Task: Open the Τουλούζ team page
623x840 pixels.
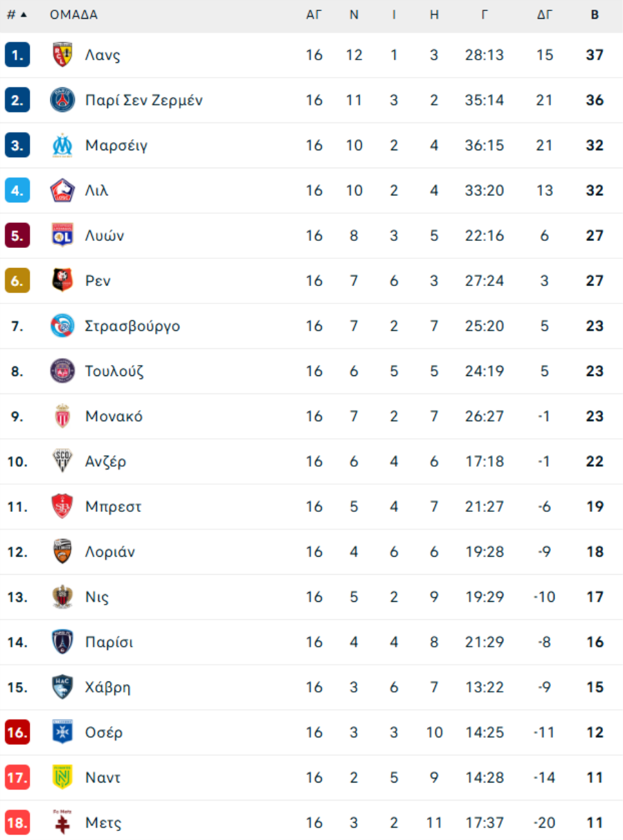Action: pos(114,371)
